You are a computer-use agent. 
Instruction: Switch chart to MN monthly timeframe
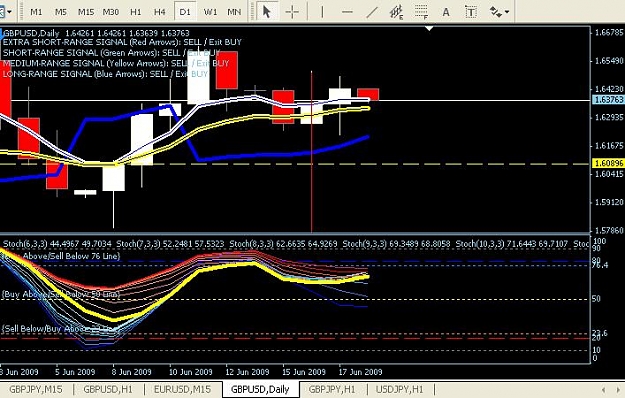(x=234, y=12)
